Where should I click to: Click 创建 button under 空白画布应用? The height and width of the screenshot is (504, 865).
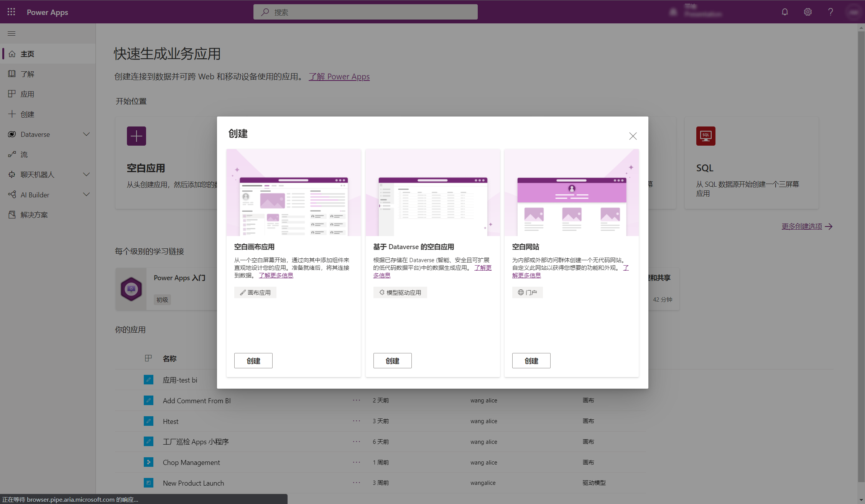(x=253, y=361)
